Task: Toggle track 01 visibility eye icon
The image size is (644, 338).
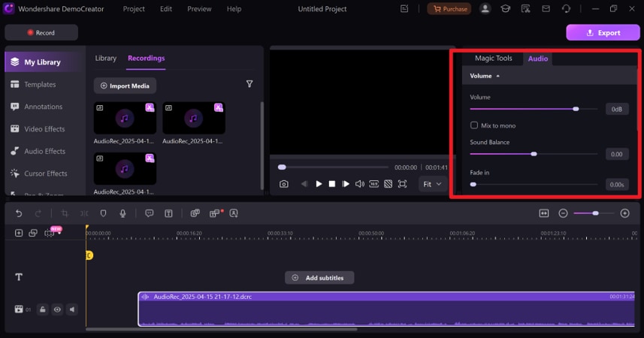Action: tap(58, 309)
